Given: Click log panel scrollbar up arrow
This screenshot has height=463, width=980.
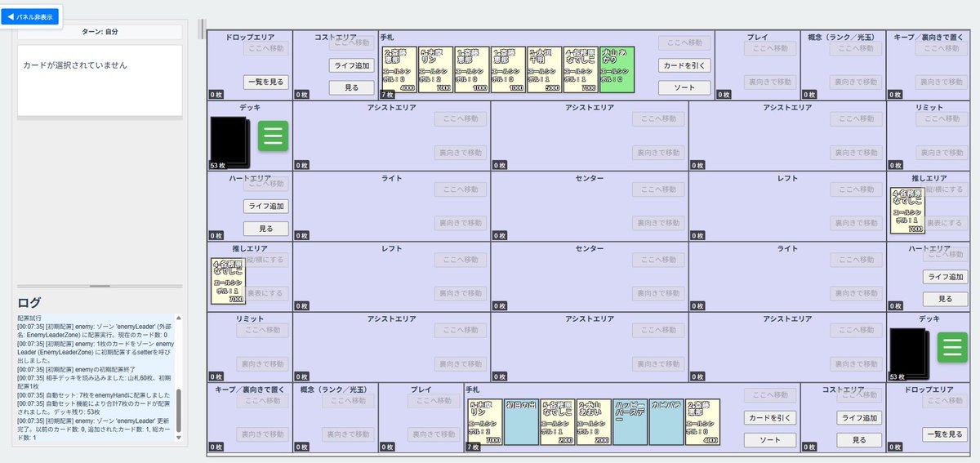Looking at the screenshot, I should [179, 318].
